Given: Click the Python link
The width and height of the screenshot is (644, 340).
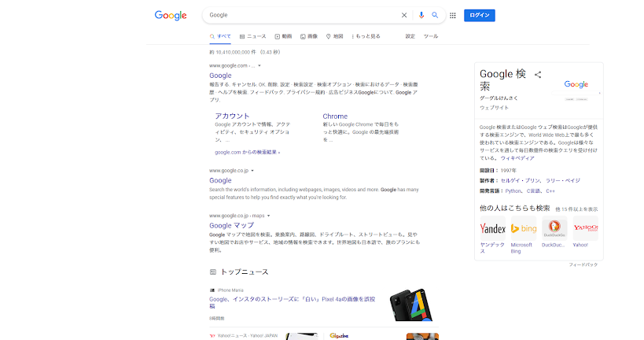Looking at the screenshot, I should click(x=513, y=191).
